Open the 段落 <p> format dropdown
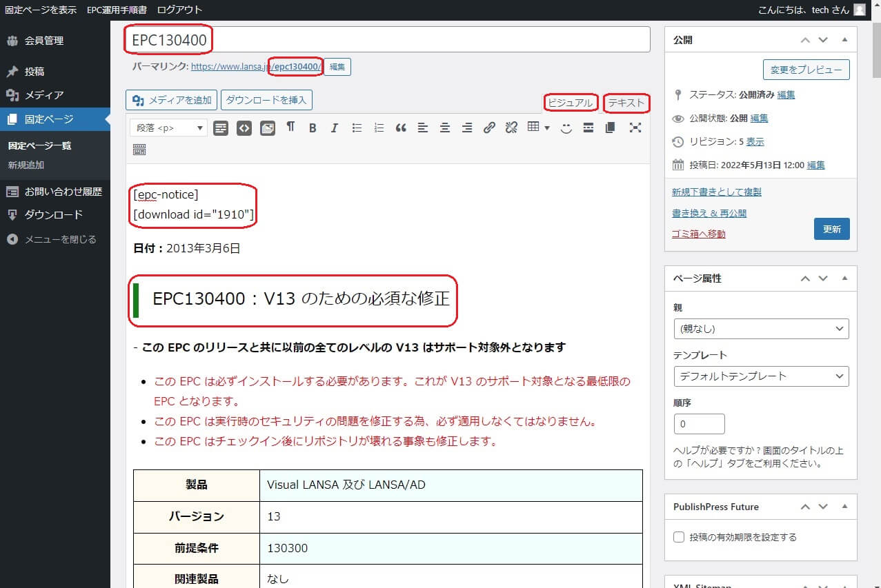 169,128
